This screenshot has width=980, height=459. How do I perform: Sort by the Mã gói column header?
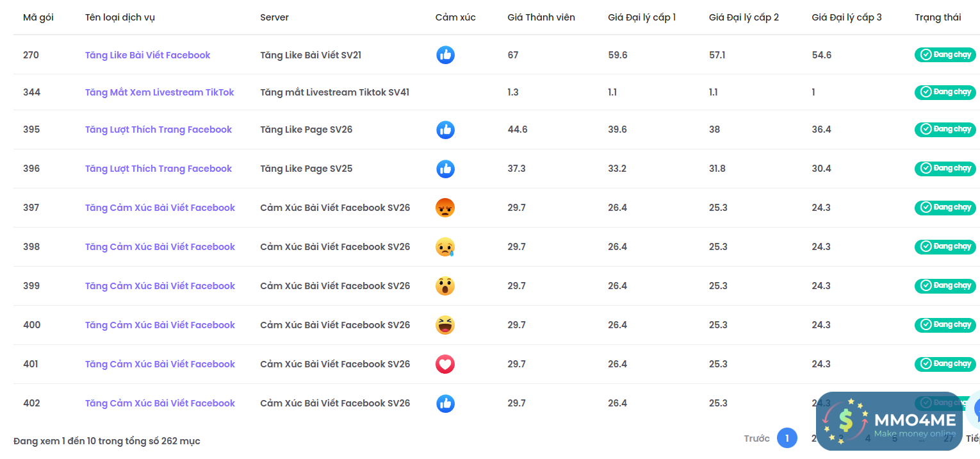pyautogui.click(x=38, y=17)
